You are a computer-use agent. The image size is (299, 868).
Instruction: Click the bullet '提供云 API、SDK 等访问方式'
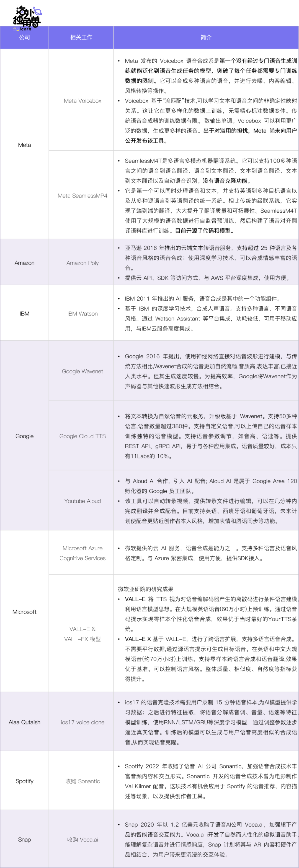(208, 278)
